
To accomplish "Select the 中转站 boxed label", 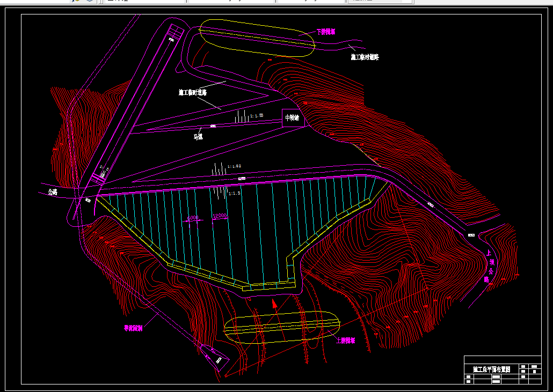I will click(x=293, y=118).
